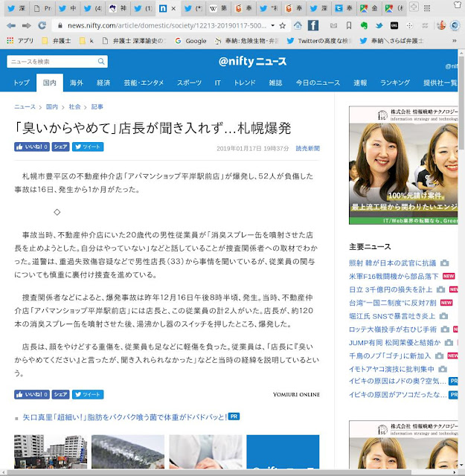Click the ニュース breadcrumb link
Viewport: 465px width, 476px height.
[25, 107]
